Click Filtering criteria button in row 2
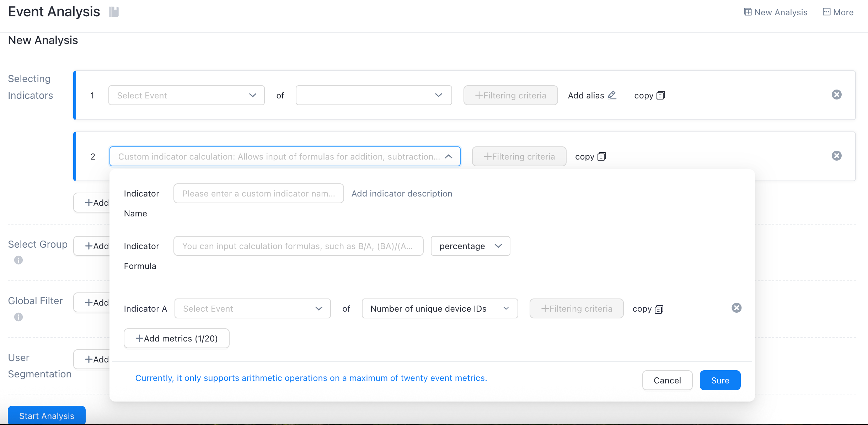This screenshot has height=425, width=868. coord(519,156)
